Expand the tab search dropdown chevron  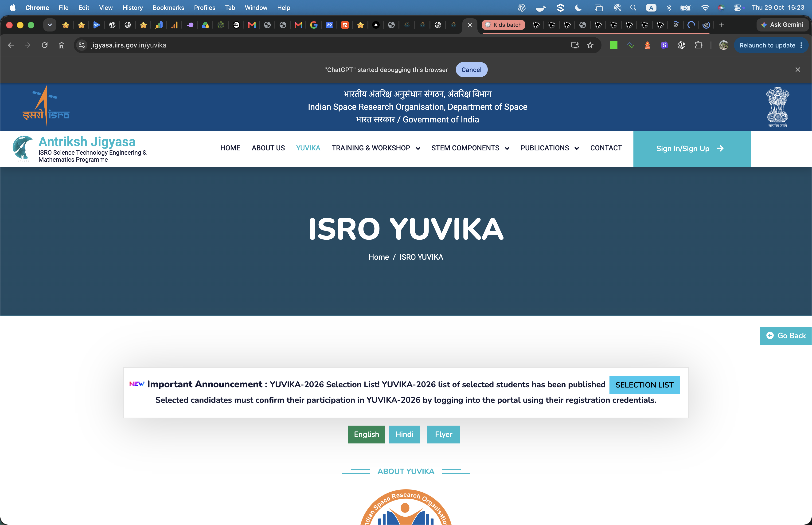(50, 25)
